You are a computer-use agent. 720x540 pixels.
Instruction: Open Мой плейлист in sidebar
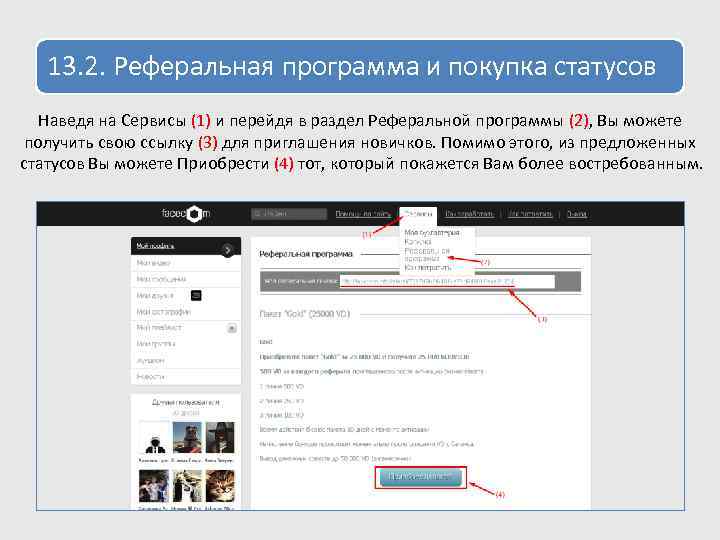point(159,327)
